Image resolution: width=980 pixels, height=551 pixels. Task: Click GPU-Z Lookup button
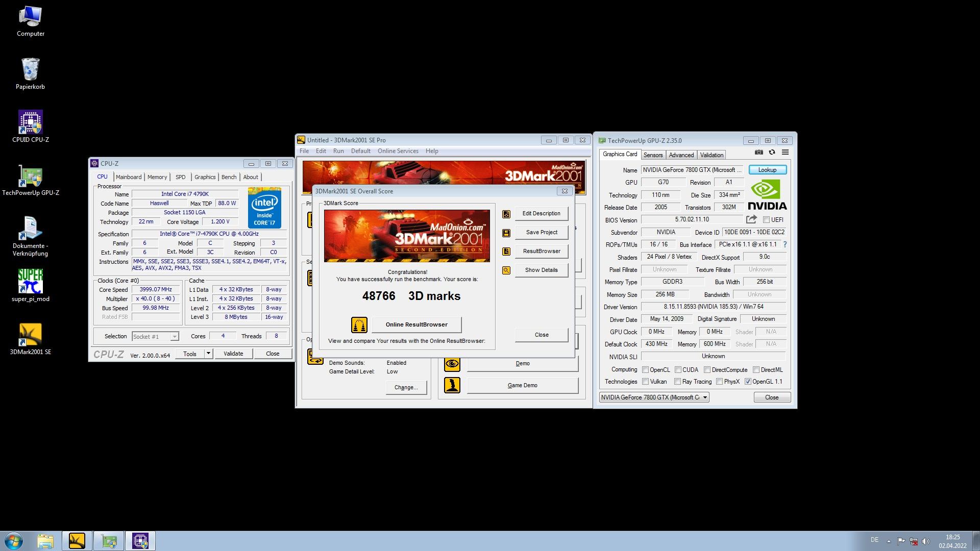pos(768,170)
